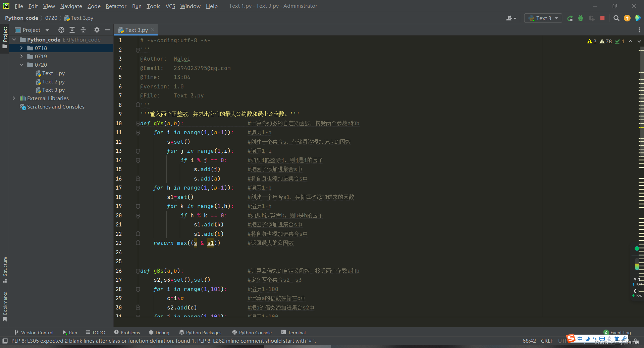Toggle the Terminal tool window

click(293, 332)
